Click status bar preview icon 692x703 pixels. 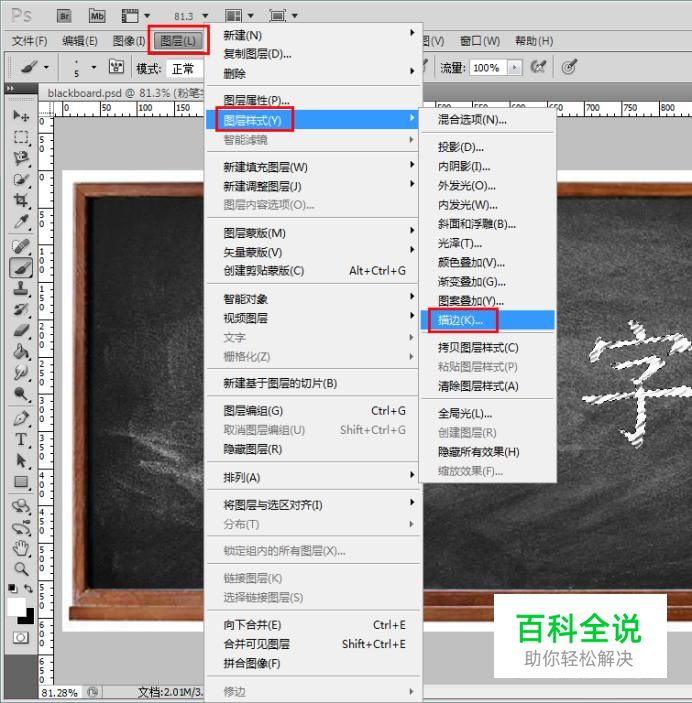click(93, 692)
